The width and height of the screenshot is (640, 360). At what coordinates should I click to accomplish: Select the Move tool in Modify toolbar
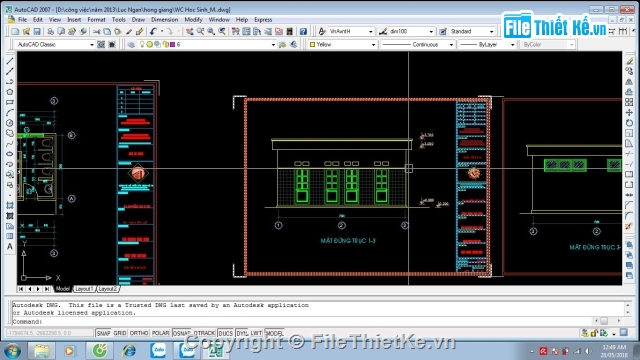629,113
